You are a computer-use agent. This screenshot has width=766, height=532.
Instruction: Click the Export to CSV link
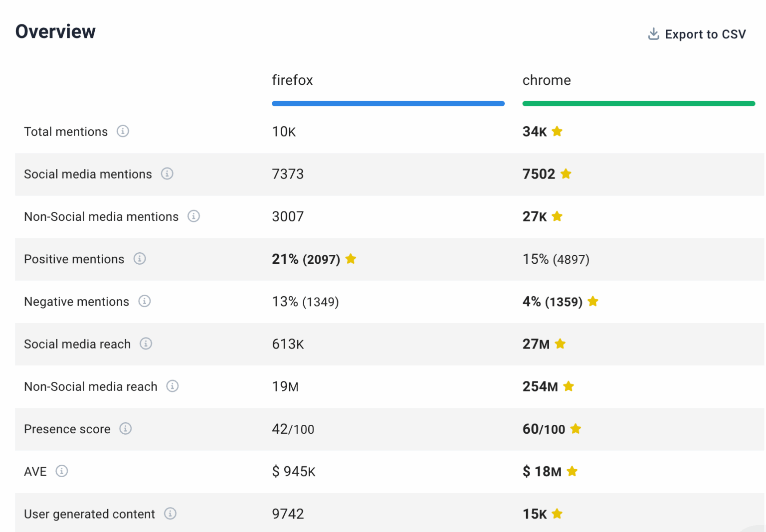tap(706, 34)
